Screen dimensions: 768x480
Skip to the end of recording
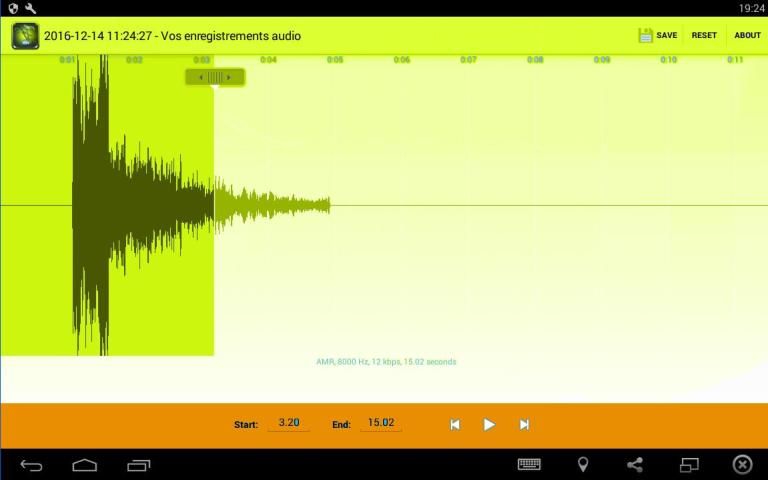coord(524,424)
